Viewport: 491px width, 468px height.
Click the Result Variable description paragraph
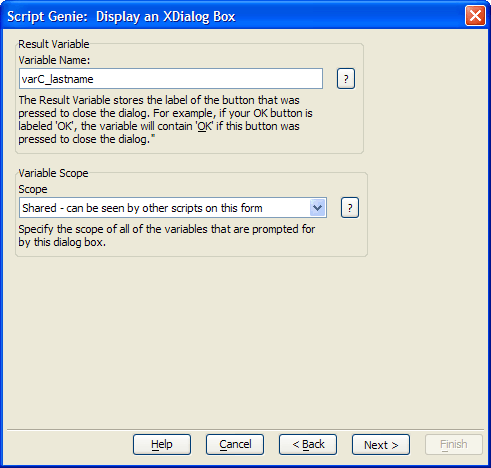(x=165, y=120)
